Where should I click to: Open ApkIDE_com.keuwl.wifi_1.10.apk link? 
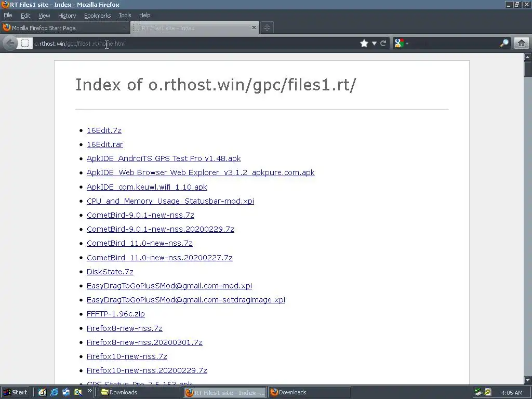point(147,187)
